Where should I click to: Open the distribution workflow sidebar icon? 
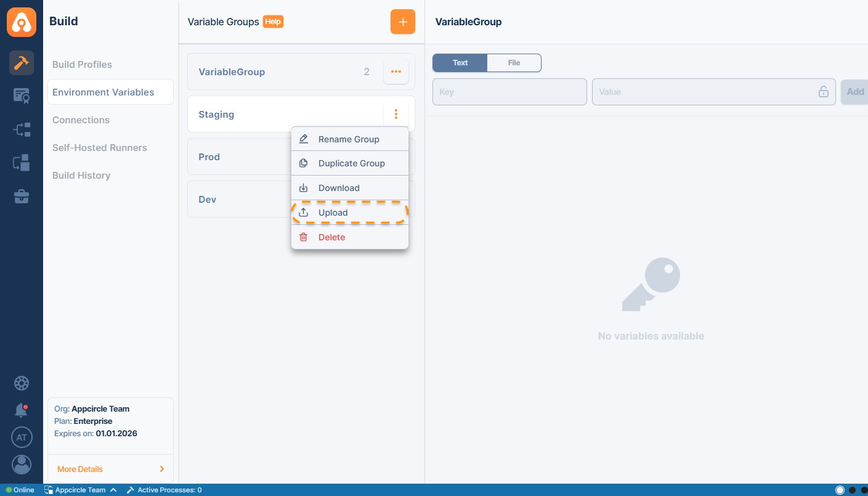22,129
